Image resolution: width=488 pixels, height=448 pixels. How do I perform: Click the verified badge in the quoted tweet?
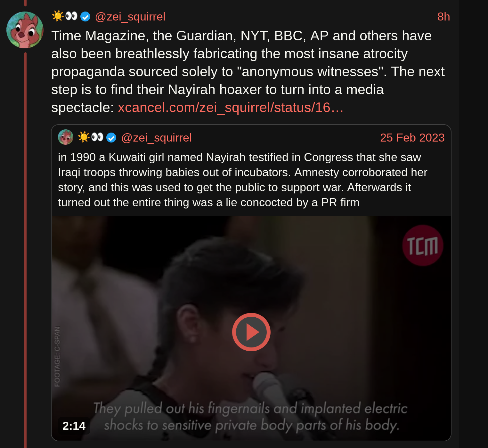pyautogui.click(x=111, y=138)
